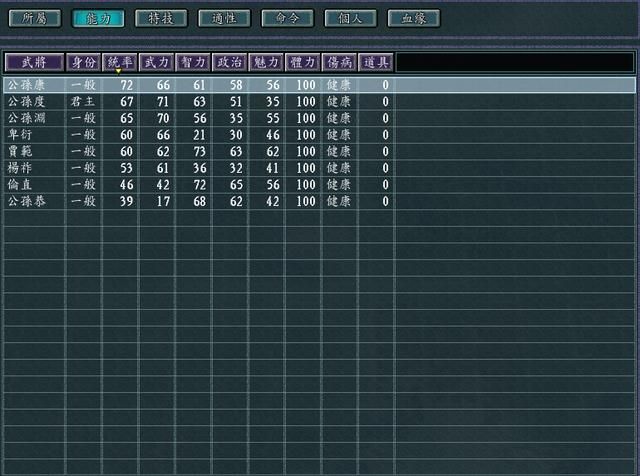640x476 pixels.
Task: Switch to the 所屬 tab
Action: 35,17
